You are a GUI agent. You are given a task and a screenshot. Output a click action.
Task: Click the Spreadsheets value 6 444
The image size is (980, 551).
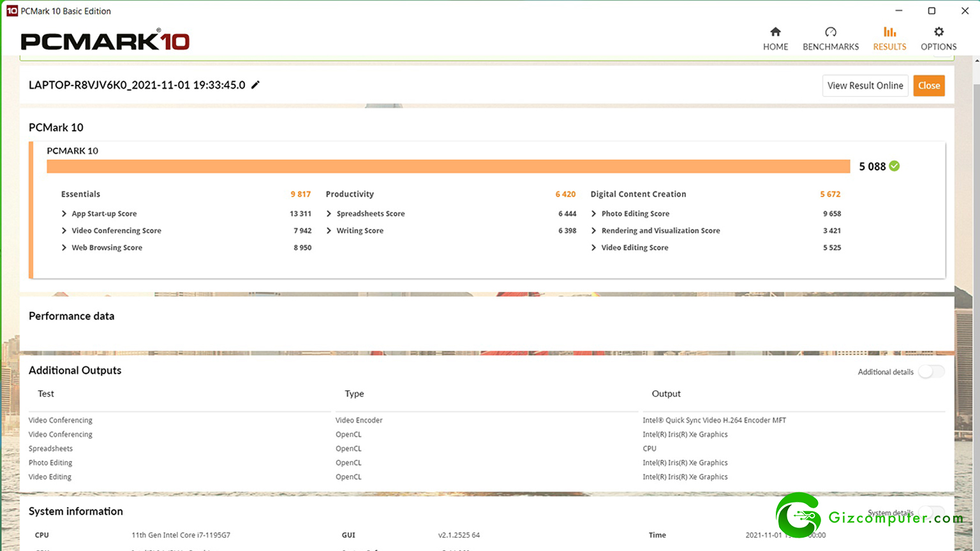567,214
